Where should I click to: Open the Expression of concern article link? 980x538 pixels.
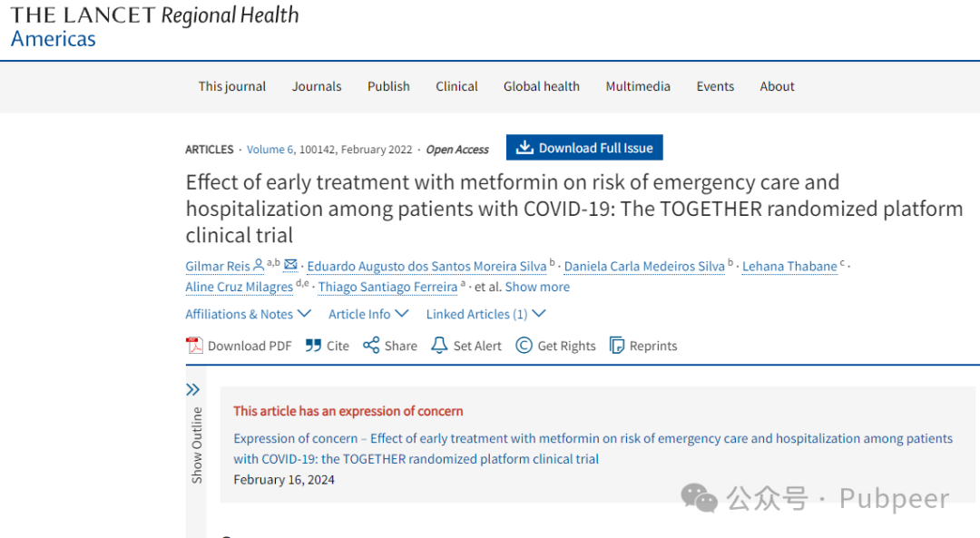click(x=593, y=448)
